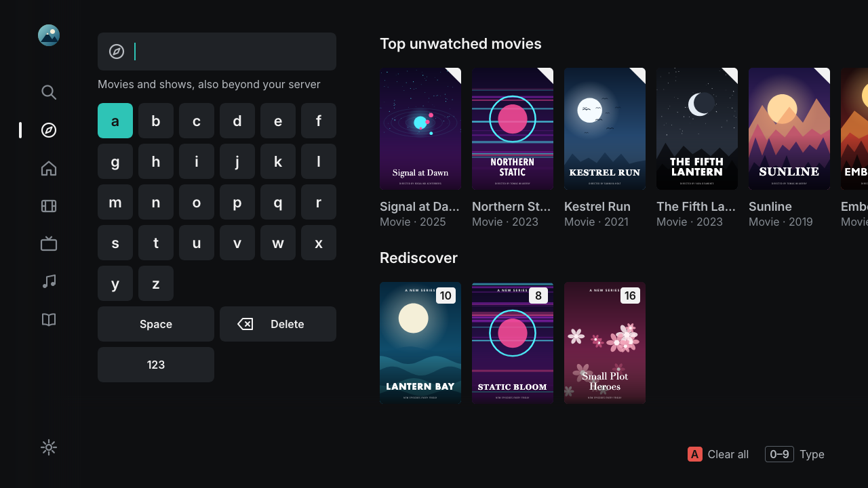The height and width of the screenshot is (488, 868).
Task: Click 'Movie · 2019' under Sunline
Action: click(x=781, y=222)
